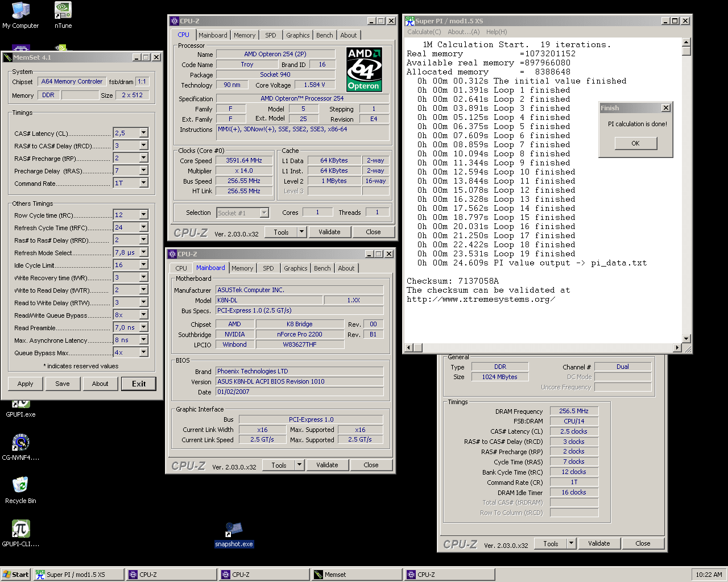
Task: Open the Refresh Mode Select dropdown
Action: click(143, 252)
